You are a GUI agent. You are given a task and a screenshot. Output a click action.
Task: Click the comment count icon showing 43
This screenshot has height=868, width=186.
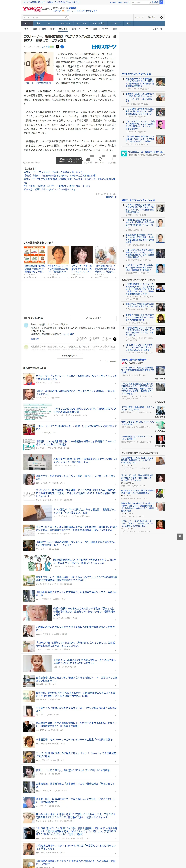point(44,47)
